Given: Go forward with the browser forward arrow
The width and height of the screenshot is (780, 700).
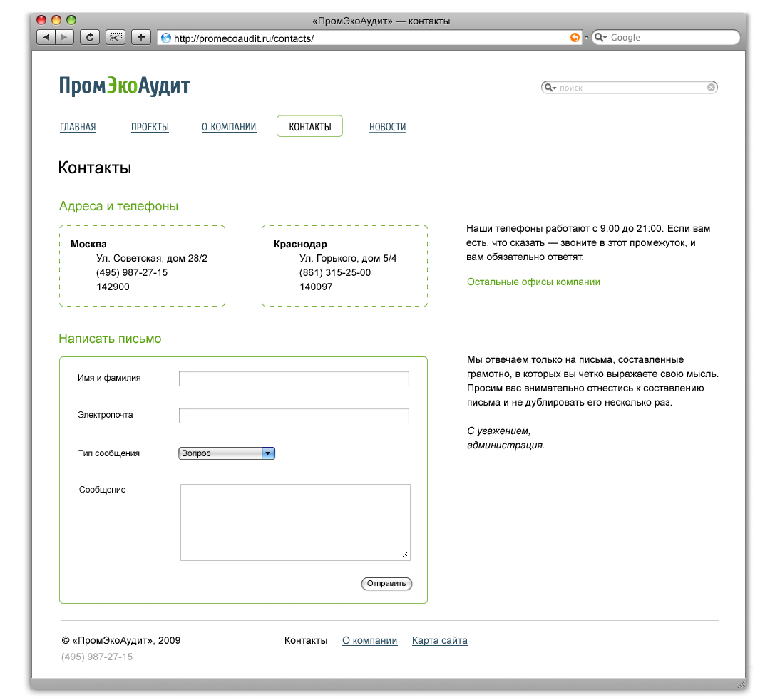Looking at the screenshot, I should [x=65, y=37].
